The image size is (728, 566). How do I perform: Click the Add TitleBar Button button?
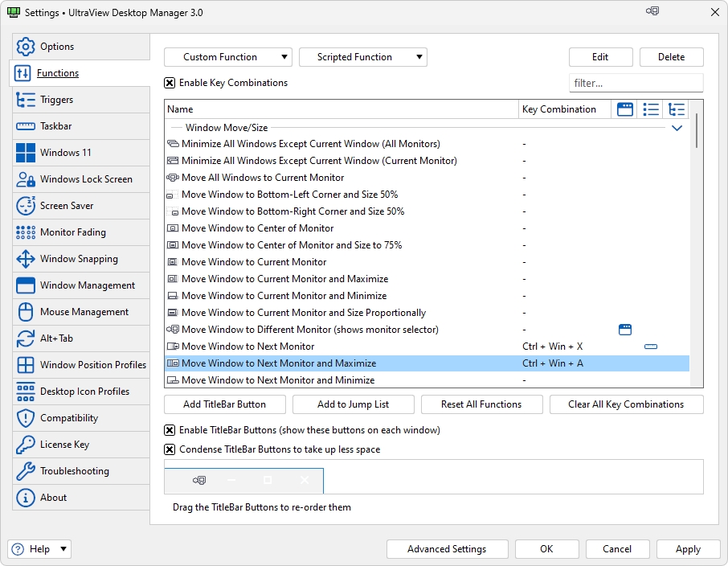point(224,404)
